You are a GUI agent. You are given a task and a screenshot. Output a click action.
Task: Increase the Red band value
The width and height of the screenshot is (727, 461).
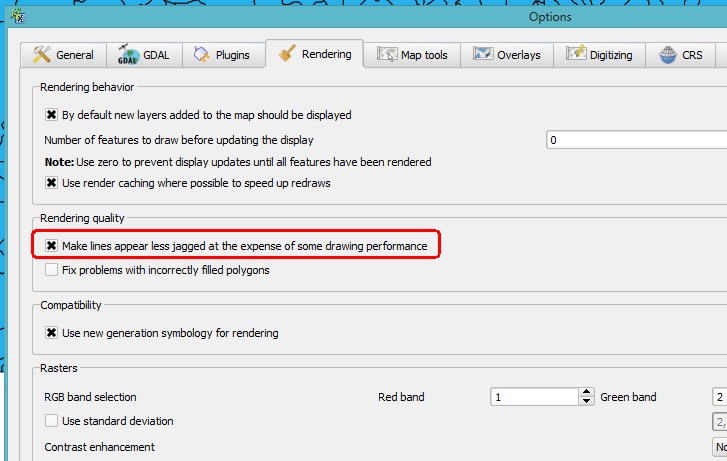tap(587, 392)
